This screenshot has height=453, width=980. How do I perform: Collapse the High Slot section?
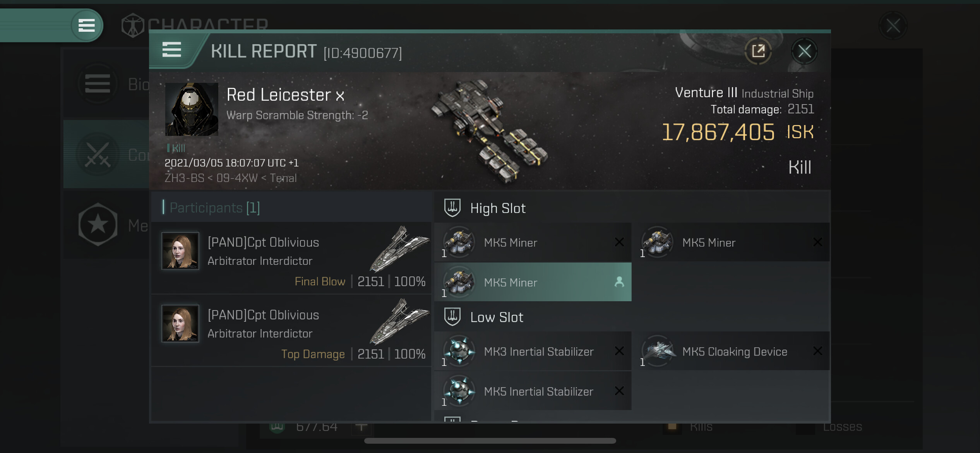(x=498, y=208)
